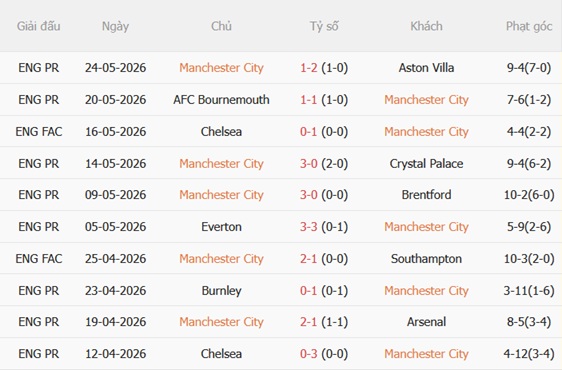Select the Tỷ số column header
Image resolution: width=562 pixels, height=370 pixels.
324,26
